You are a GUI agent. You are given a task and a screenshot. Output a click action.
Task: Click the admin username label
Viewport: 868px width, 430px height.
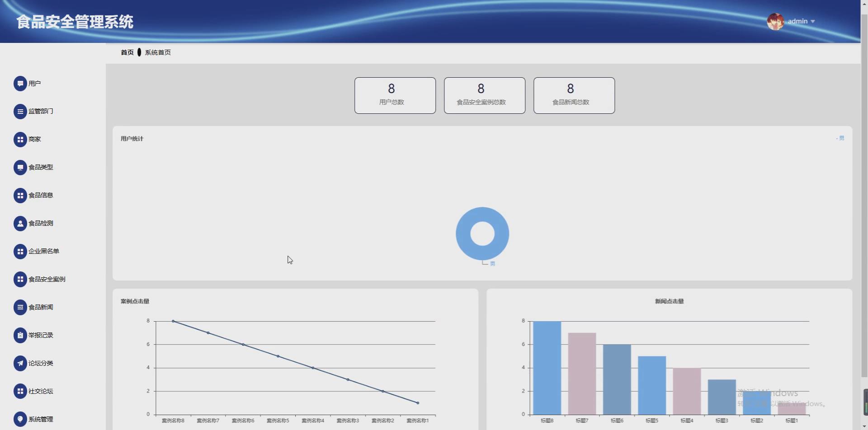coord(797,21)
